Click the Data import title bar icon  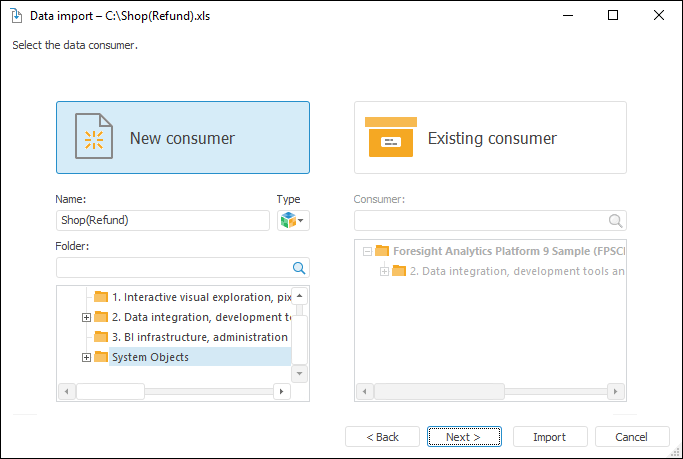[x=16, y=16]
